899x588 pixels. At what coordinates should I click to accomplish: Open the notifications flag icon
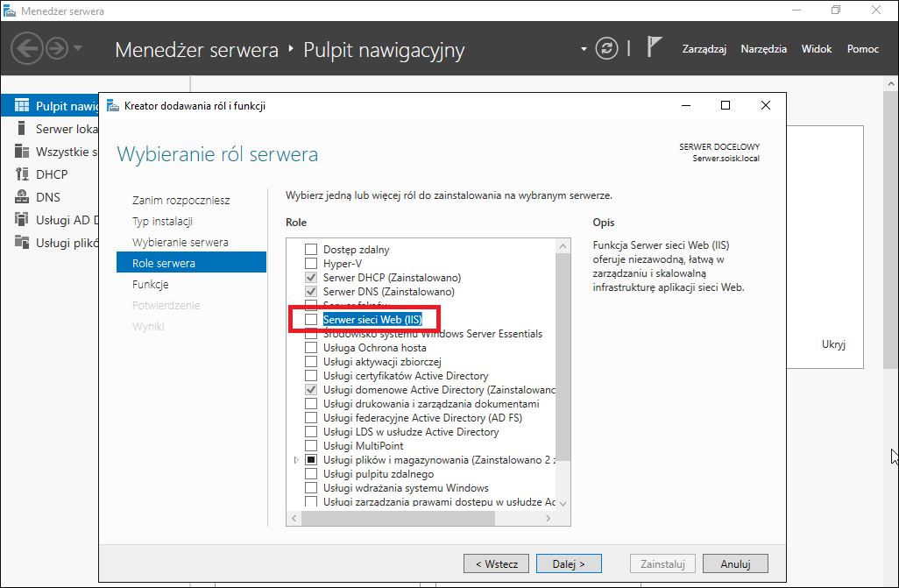click(x=655, y=47)
